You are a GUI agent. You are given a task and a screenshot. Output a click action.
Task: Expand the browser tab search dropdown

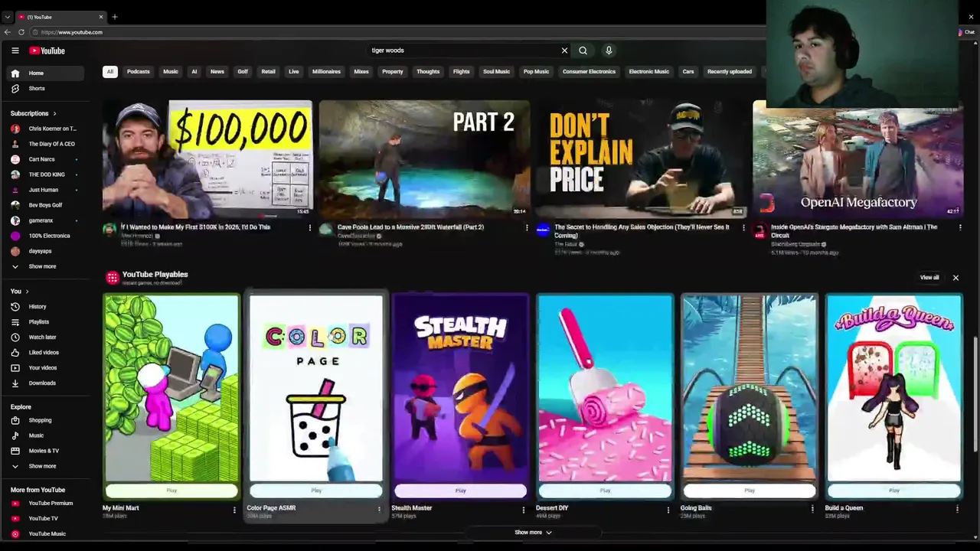click(7, 17)
